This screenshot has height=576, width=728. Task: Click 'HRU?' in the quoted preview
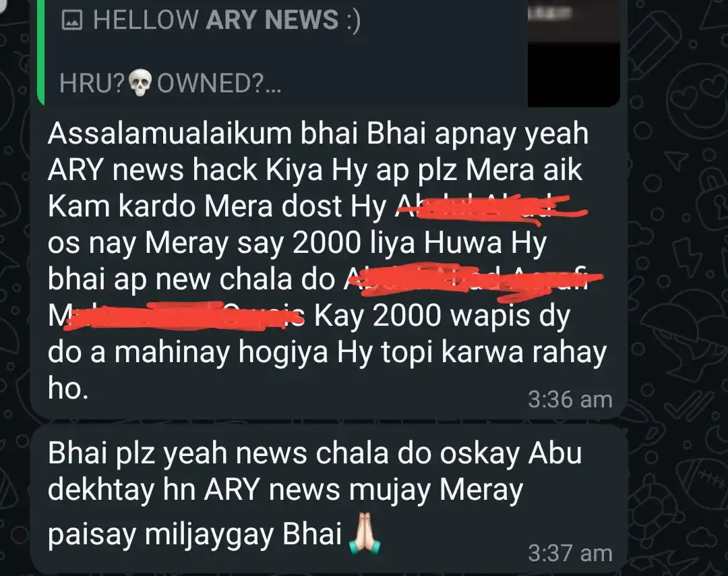[92, 84]
